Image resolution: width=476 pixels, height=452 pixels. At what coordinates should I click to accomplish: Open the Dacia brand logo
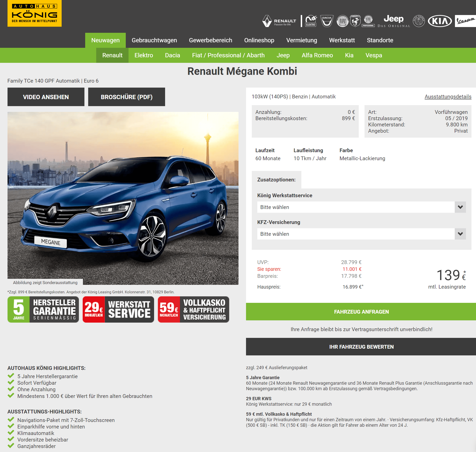click(327, 21)
